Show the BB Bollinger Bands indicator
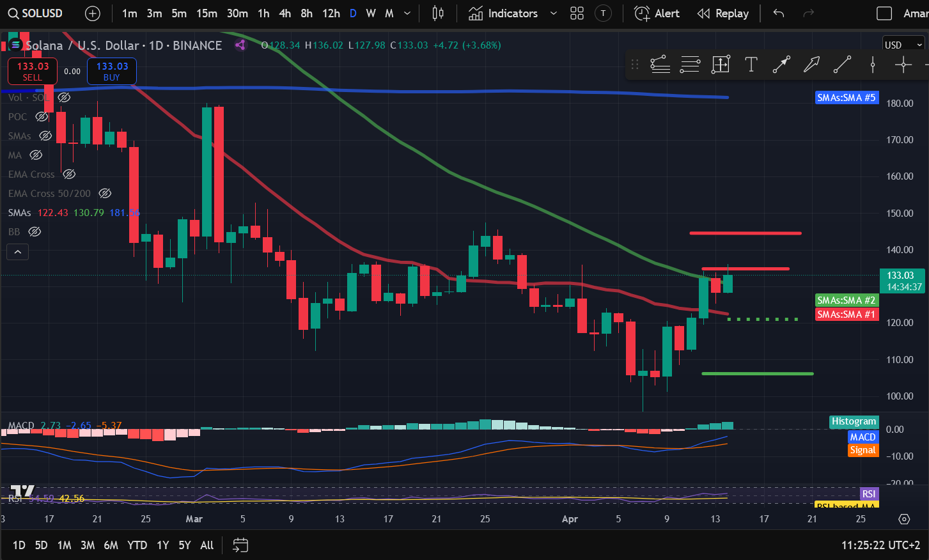The height and width of the screenshot is (560, 929). (35, 231)
